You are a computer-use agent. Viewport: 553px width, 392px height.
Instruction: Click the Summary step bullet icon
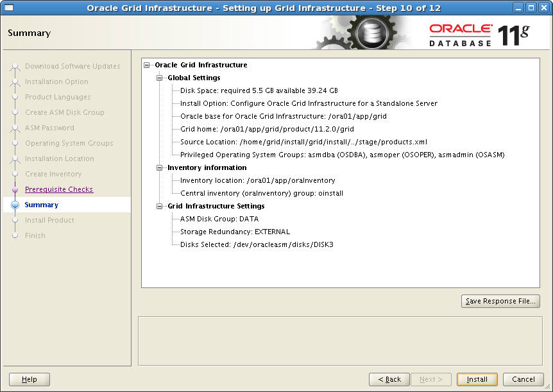pyautogui.click(x=15, y=205)
